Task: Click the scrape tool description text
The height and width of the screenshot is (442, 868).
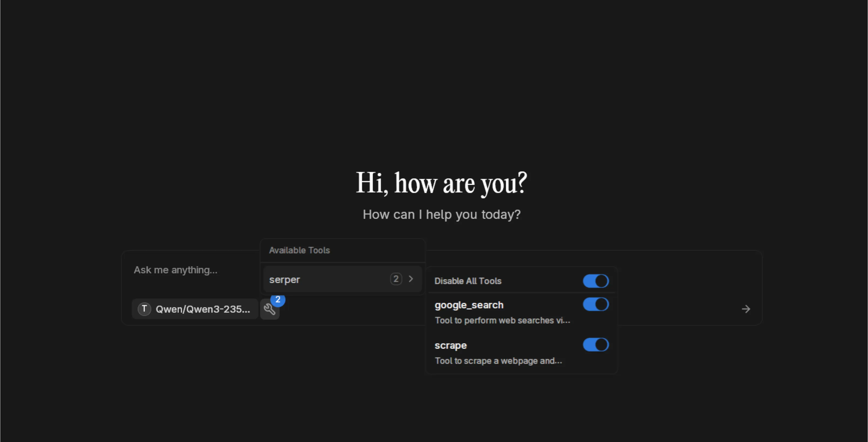Action: (498, 361)
